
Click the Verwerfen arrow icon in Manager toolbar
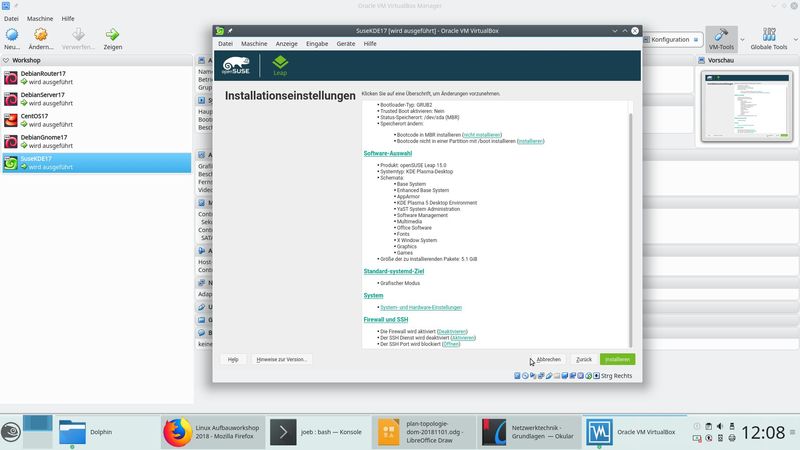78,35
